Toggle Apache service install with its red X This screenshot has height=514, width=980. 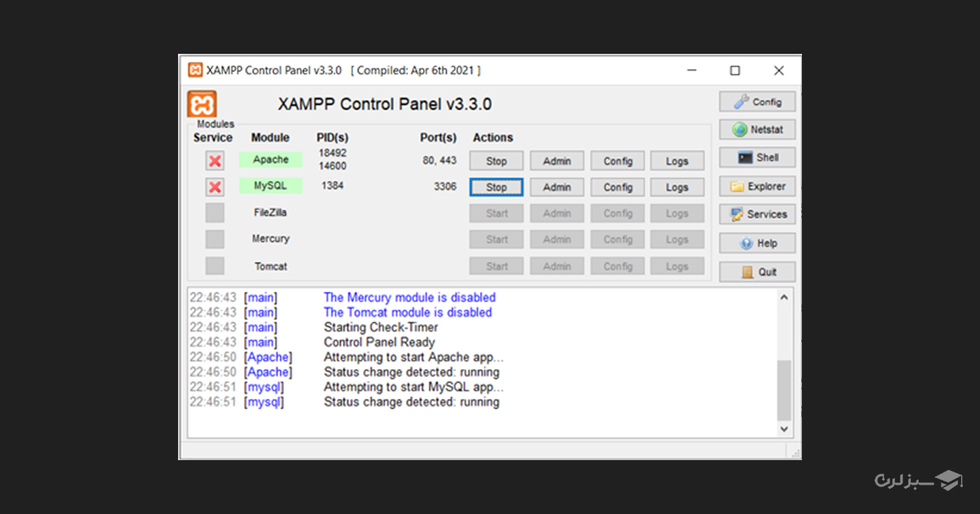(215, 160)
